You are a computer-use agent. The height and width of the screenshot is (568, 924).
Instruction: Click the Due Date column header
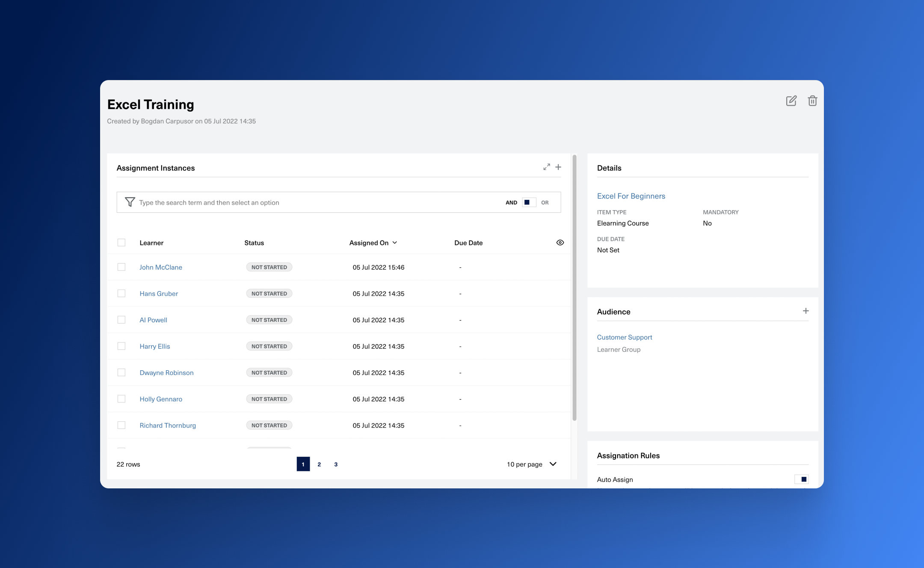tap(468, 243)
